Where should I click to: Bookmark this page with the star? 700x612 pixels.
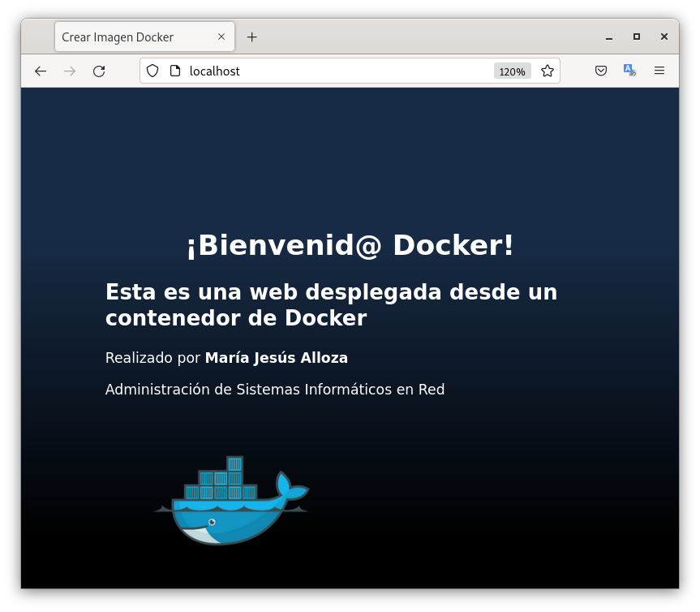(548, 71)
